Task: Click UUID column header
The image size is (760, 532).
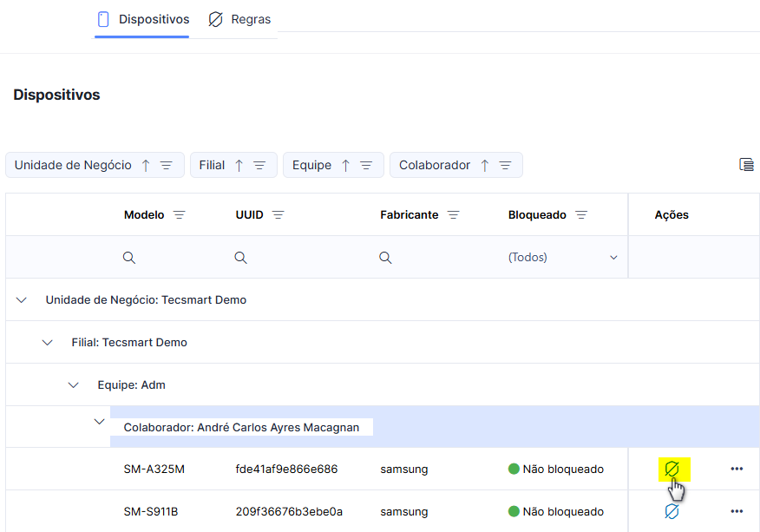Action: [249, 215]
